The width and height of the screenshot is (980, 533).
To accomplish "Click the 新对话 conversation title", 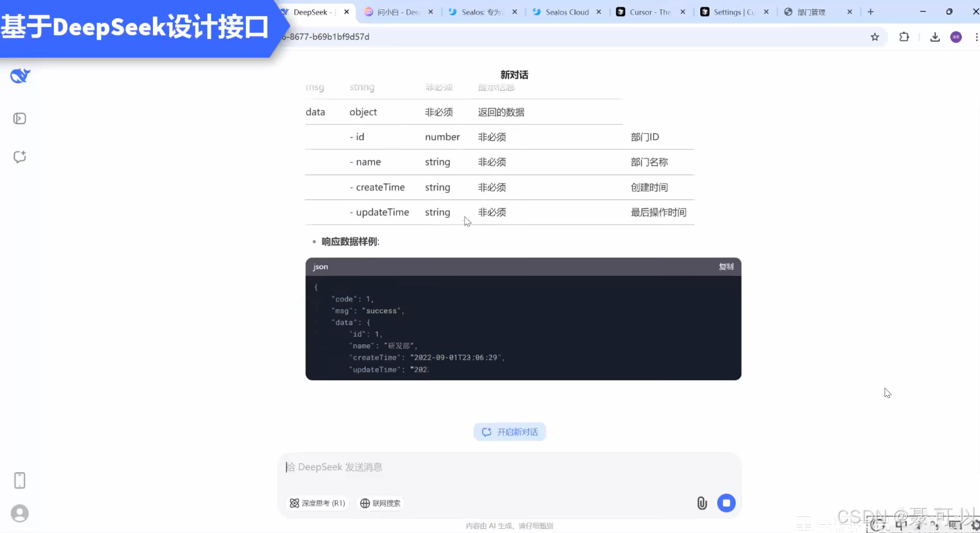I will point(514,75).
